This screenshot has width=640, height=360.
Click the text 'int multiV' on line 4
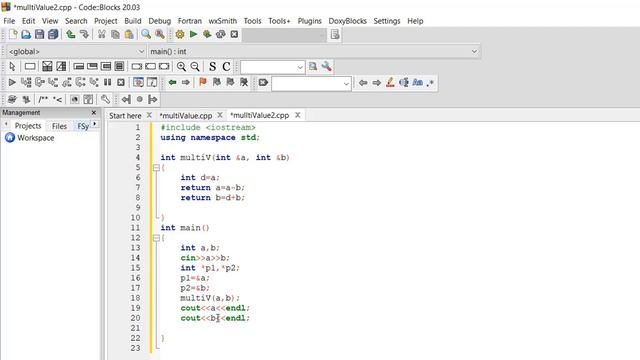tap(185, 158)
